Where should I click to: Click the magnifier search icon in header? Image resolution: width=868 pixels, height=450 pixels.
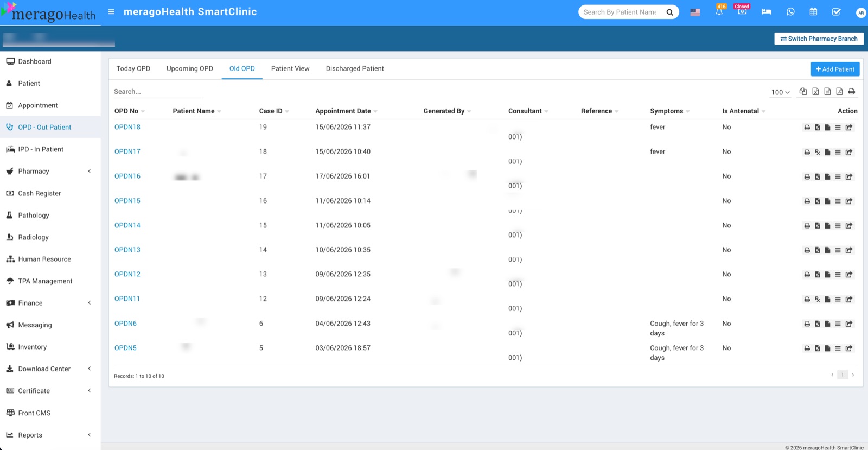669,12
